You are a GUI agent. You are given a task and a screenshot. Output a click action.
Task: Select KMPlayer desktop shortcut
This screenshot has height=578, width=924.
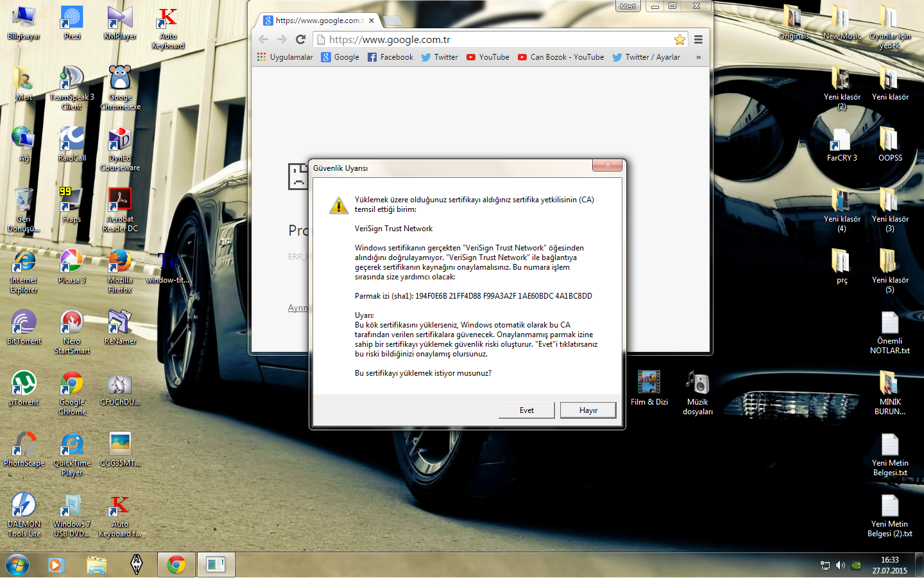(x=120, y=23)
